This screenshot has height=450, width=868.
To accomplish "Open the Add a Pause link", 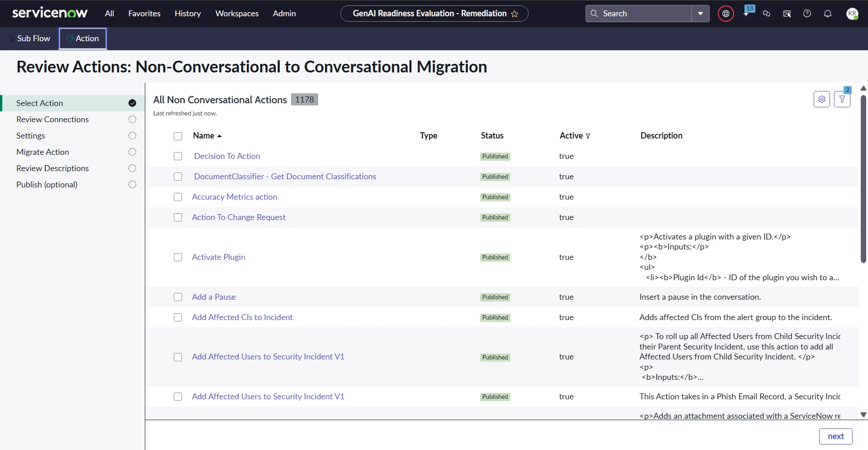I will 214,297.
